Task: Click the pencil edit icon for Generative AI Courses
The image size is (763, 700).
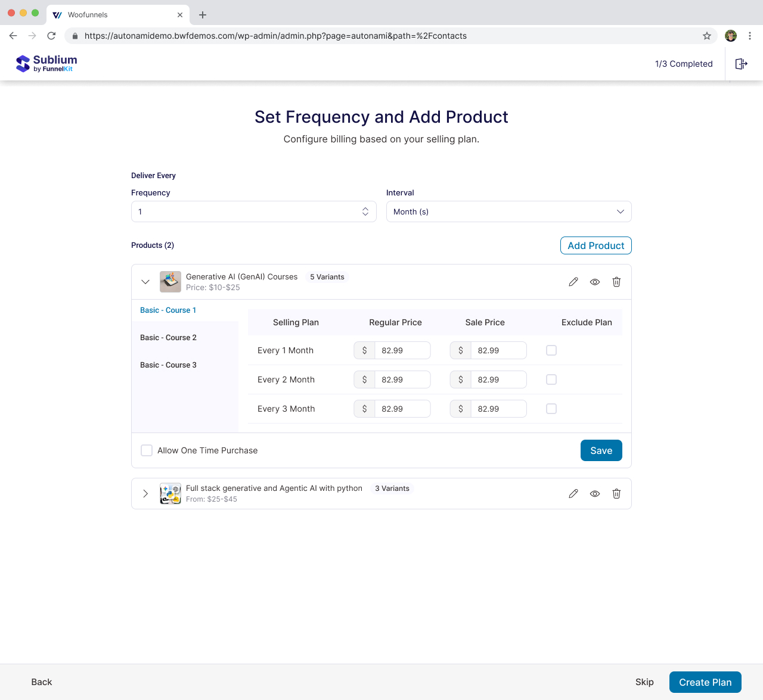Action: 573,282
